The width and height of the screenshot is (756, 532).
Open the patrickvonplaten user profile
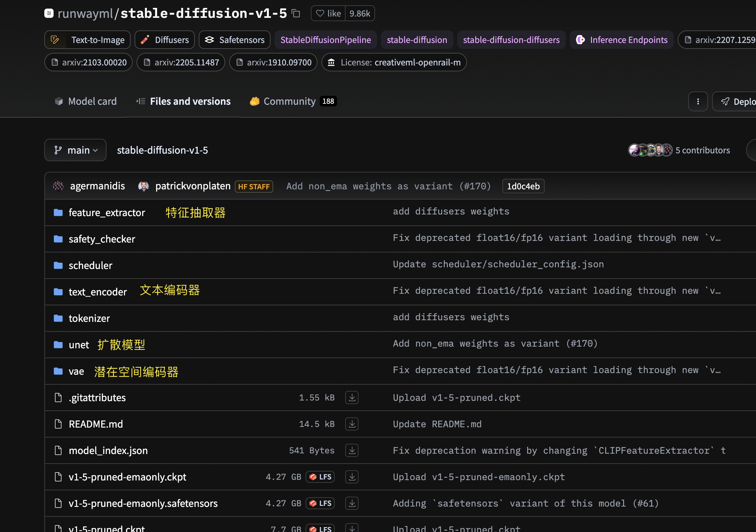(x=193, y=186)
